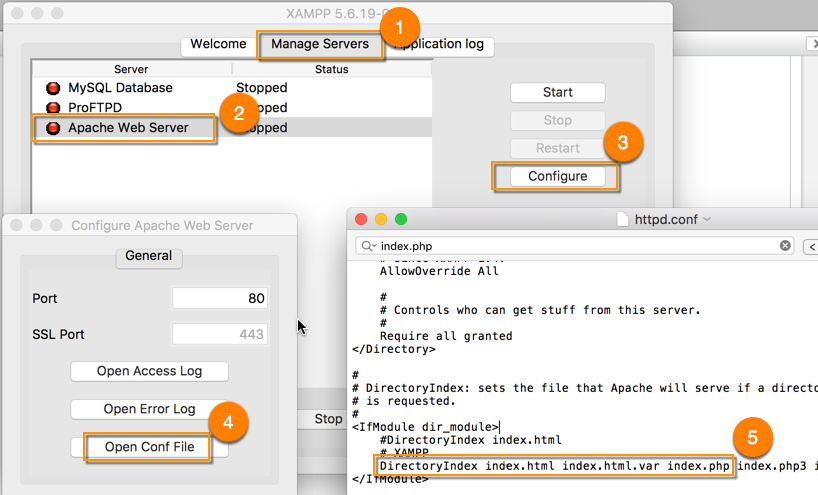The image size is (818, 495).
Task: Click the Require all granted line
Action: 446,336
